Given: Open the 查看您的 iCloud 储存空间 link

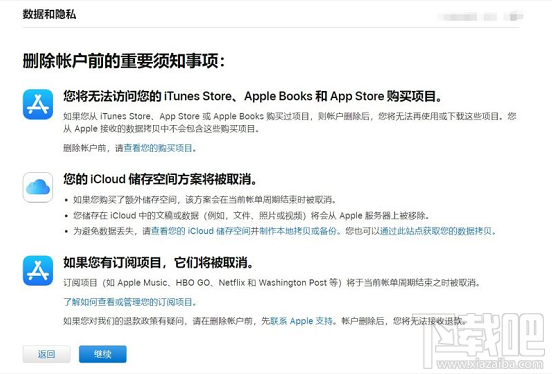Looking at the screenshot, I should click(x=201, y=231).
